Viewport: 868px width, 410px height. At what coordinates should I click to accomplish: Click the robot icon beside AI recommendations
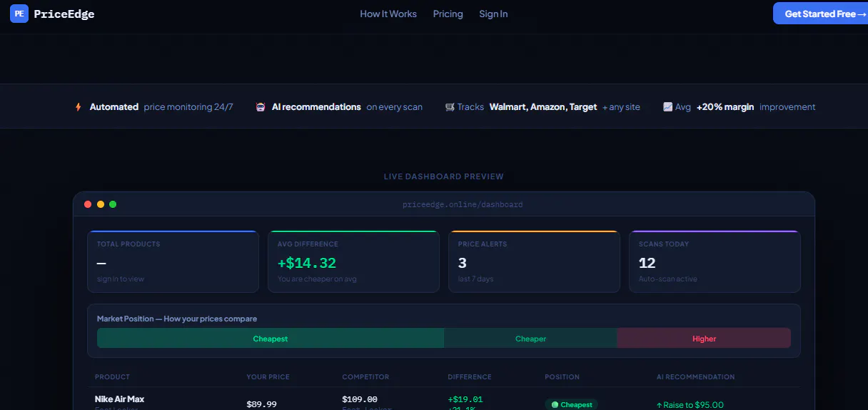[261, 107]
